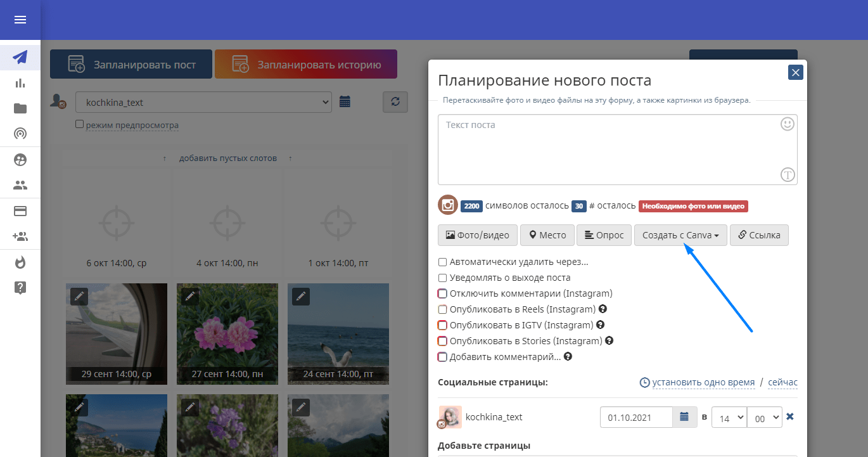Click the date field 01.10.2021

[x=636, y=417]
